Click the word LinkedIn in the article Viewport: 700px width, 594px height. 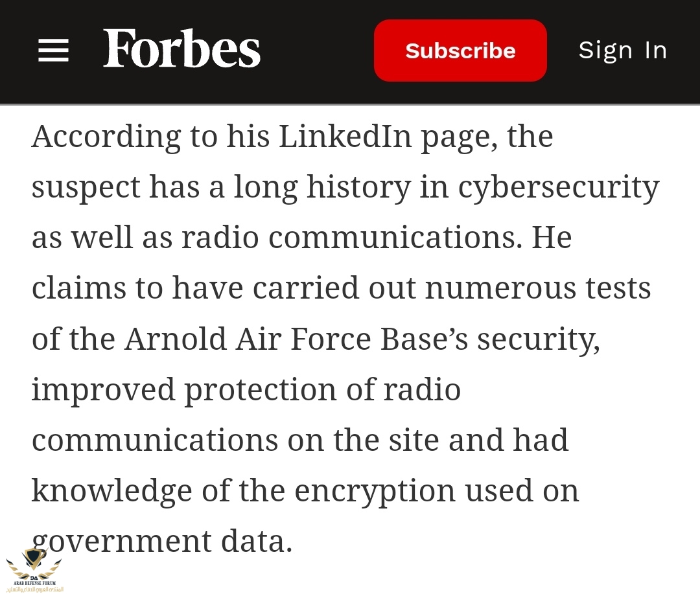tap(345, 135)
